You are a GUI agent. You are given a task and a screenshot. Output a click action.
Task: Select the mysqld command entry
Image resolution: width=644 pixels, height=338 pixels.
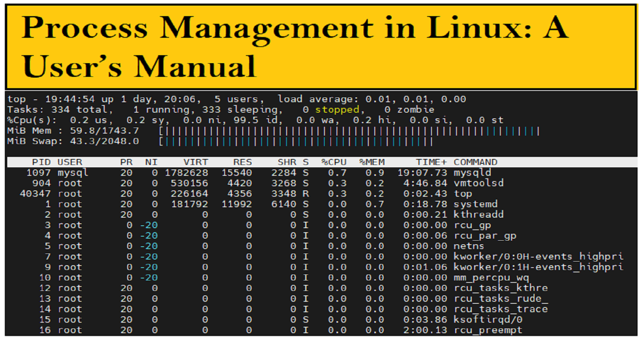[472, 173]
